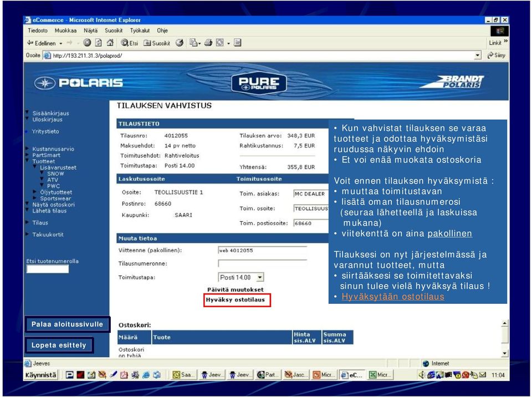This screenshot has height=397, width=532.
Task: Select the Sportswear sidebar item
Action: (55, 198)
